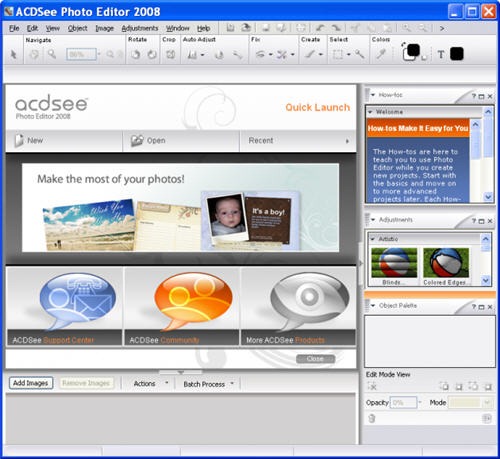Open the Adjustments menu
Screen dimensions: 500x459
tap(140, 28)
